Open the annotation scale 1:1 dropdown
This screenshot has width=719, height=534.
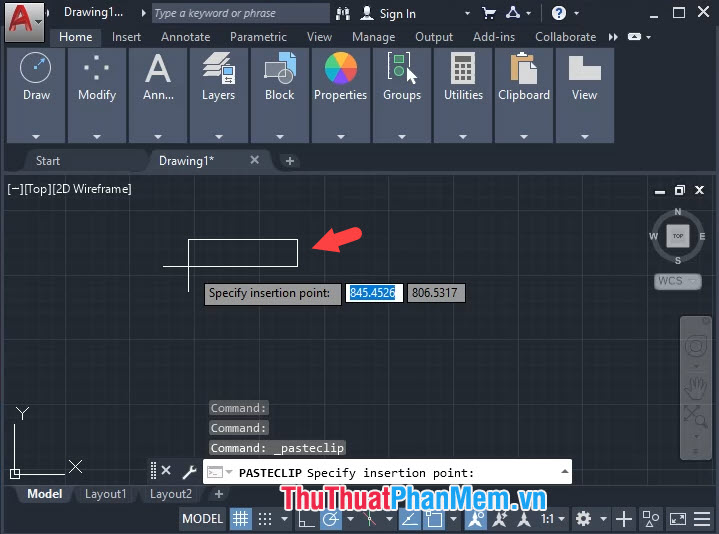click(553, 519)
